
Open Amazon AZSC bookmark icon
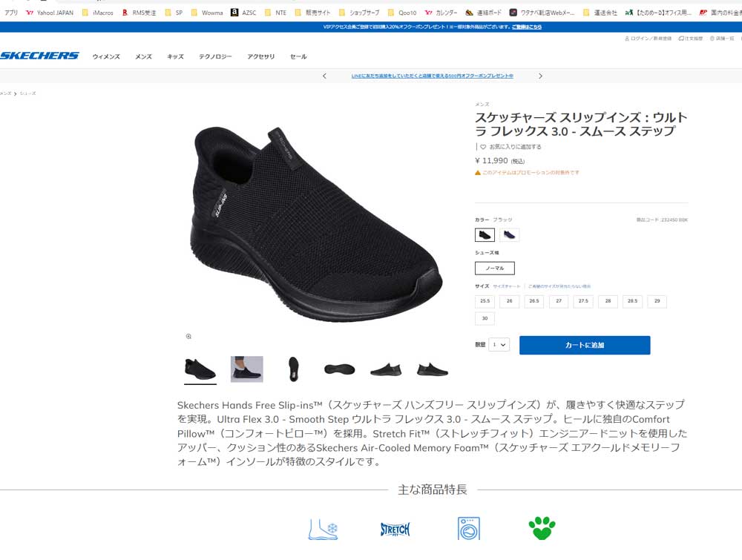coord(234,13)
